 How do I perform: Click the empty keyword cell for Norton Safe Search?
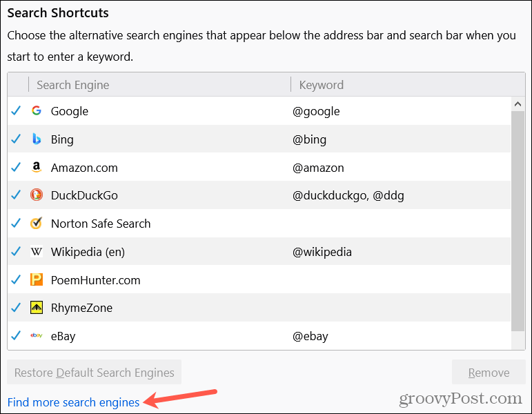click(x=400, y=224)
